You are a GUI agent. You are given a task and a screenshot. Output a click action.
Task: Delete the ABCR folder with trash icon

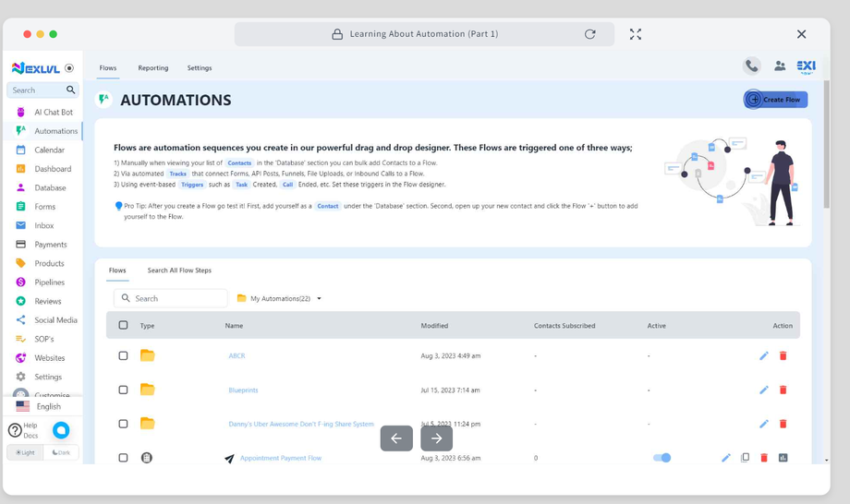[783, 355]
